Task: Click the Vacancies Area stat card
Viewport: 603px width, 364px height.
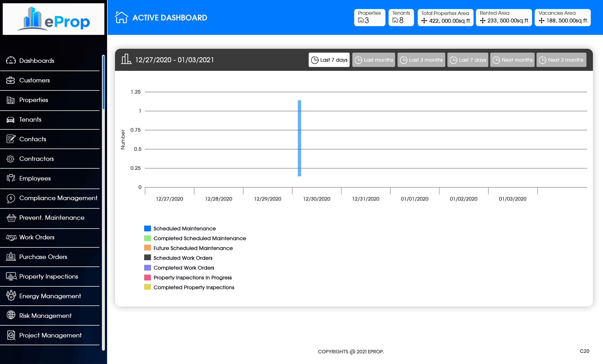Action: (562, 17)
